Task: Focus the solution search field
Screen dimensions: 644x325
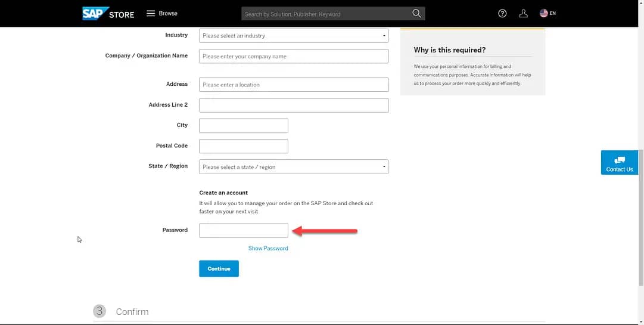Action: [x=326, y=14]
